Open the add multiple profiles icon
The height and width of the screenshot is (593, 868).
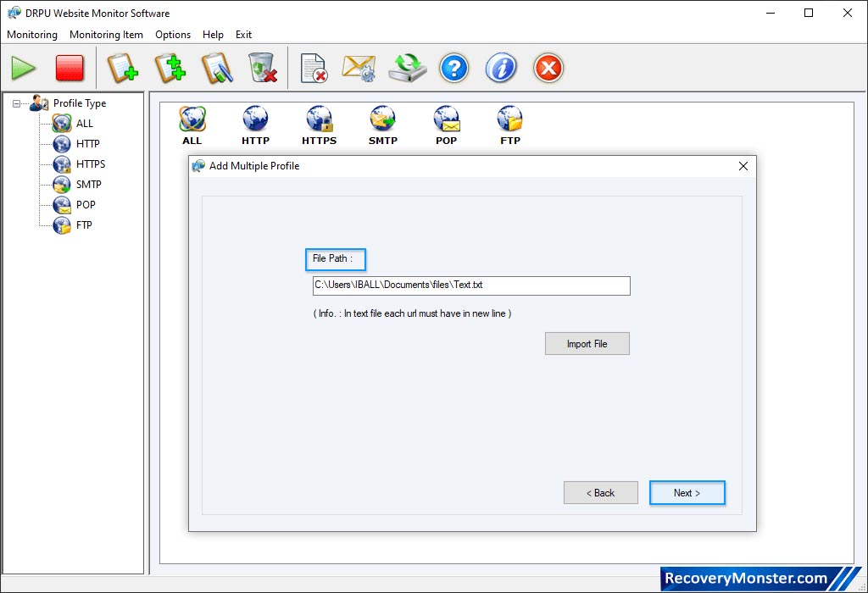pos(170,68)
